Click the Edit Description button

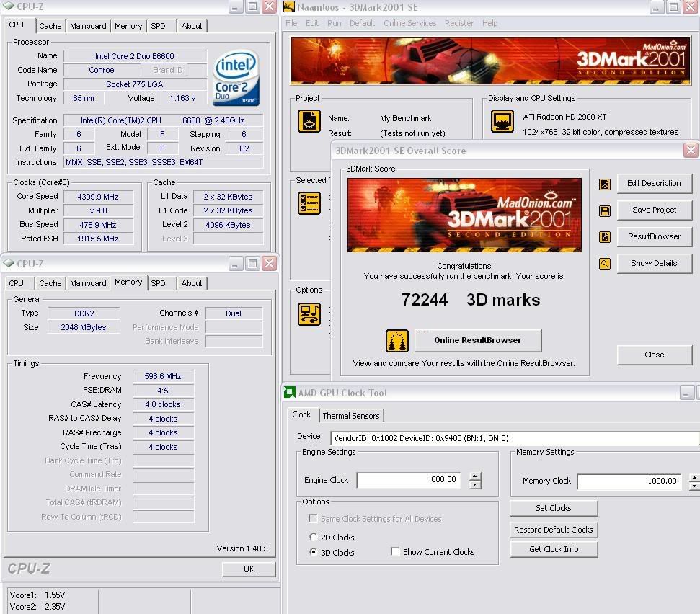tap(654, 184)
